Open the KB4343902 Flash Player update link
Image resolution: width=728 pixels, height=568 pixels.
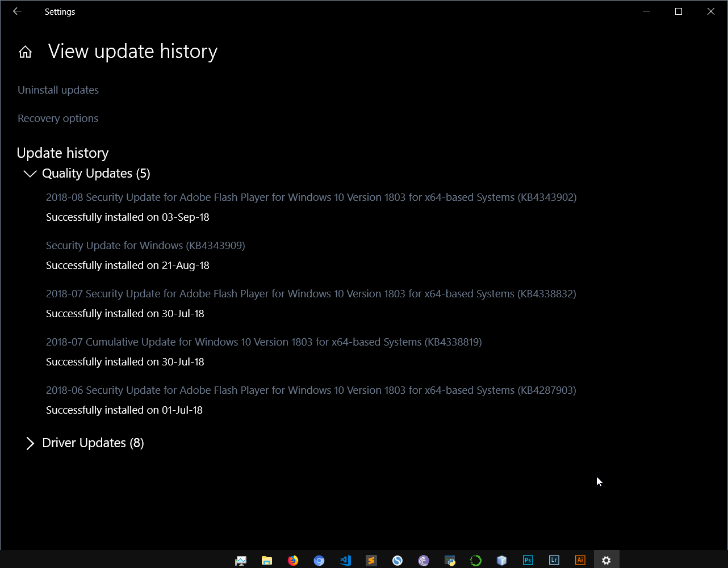[311, 197]
